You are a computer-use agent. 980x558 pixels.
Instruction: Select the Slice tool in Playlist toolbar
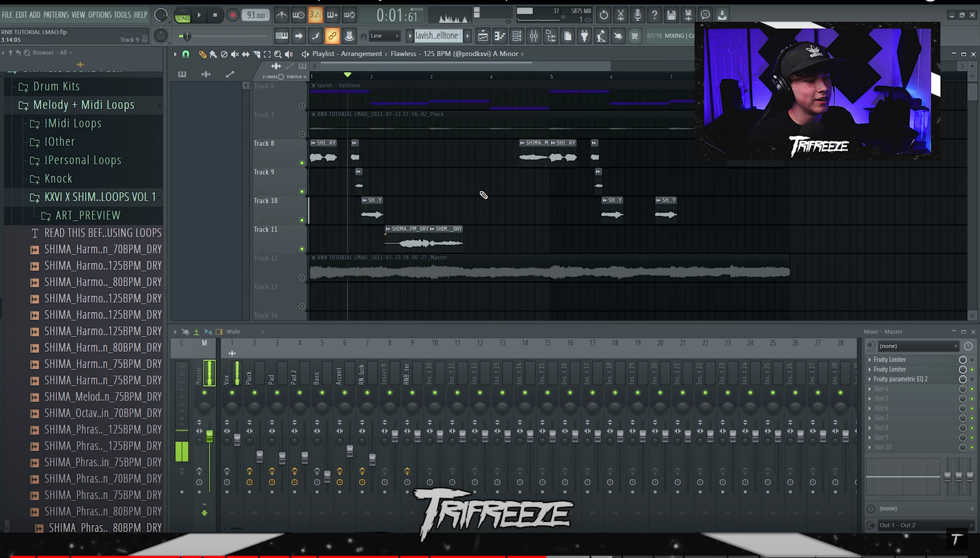click(x=256, y=54)
